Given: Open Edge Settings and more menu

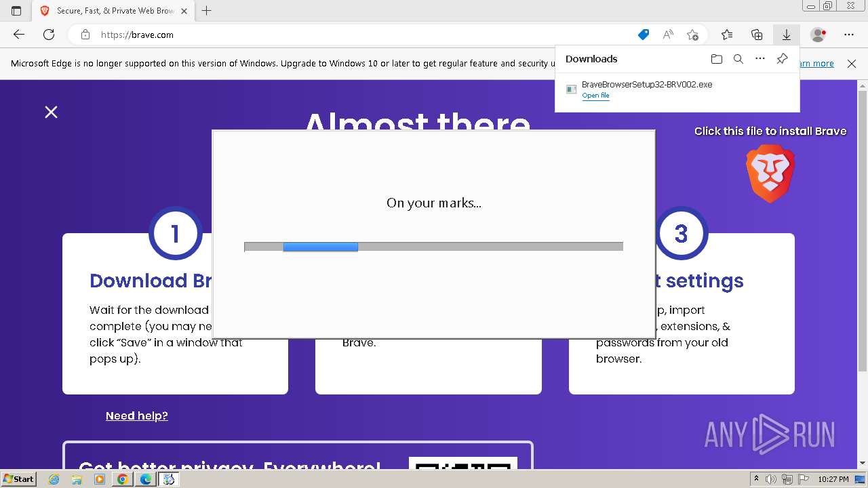Looking at the screenshot, I should 849,35.
